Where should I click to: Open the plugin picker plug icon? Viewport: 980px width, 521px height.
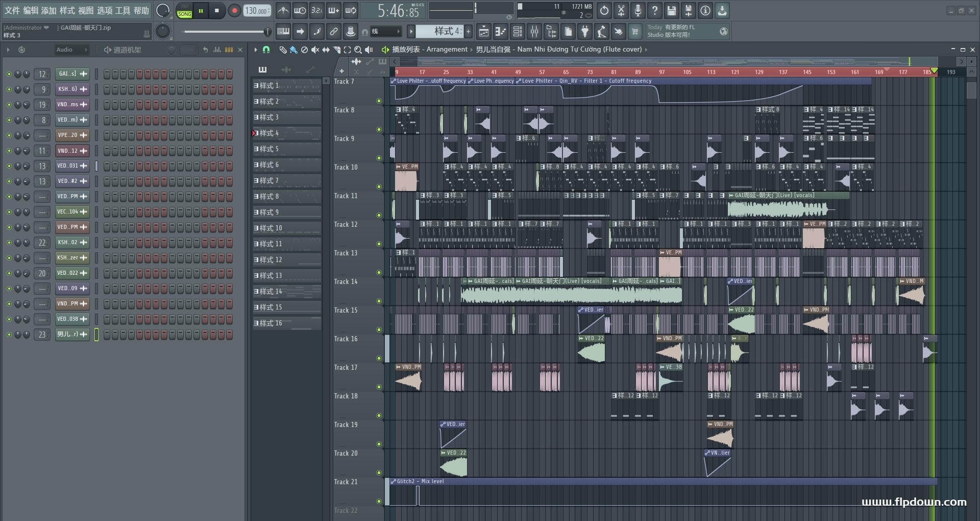tap(585, 32)
